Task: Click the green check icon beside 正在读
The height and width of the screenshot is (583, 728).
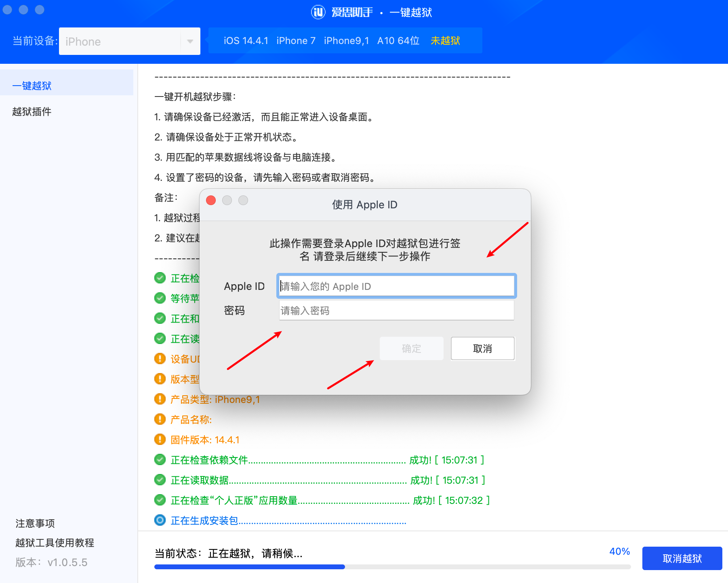Action: 160,338
